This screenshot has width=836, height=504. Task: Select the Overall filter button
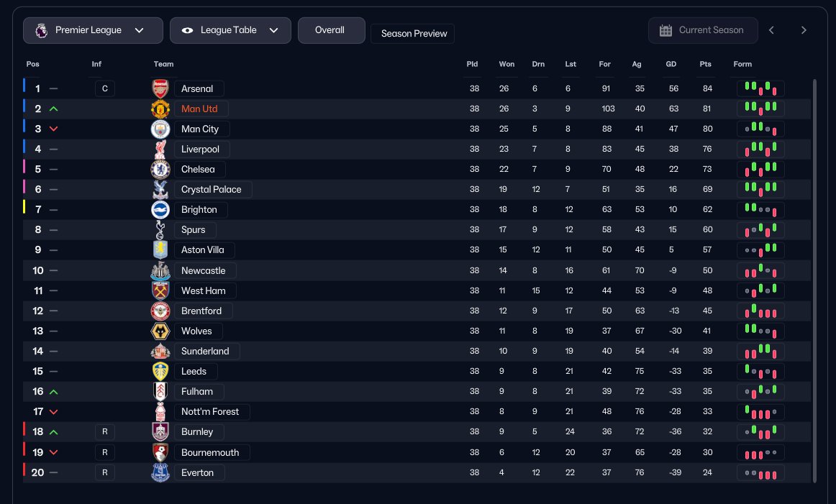(331, 30)
